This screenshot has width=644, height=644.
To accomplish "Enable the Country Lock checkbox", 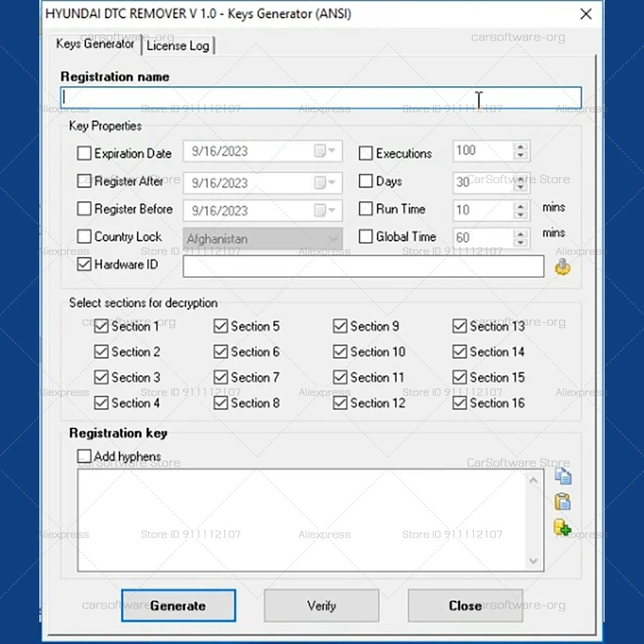I will [x=84, y=236].
